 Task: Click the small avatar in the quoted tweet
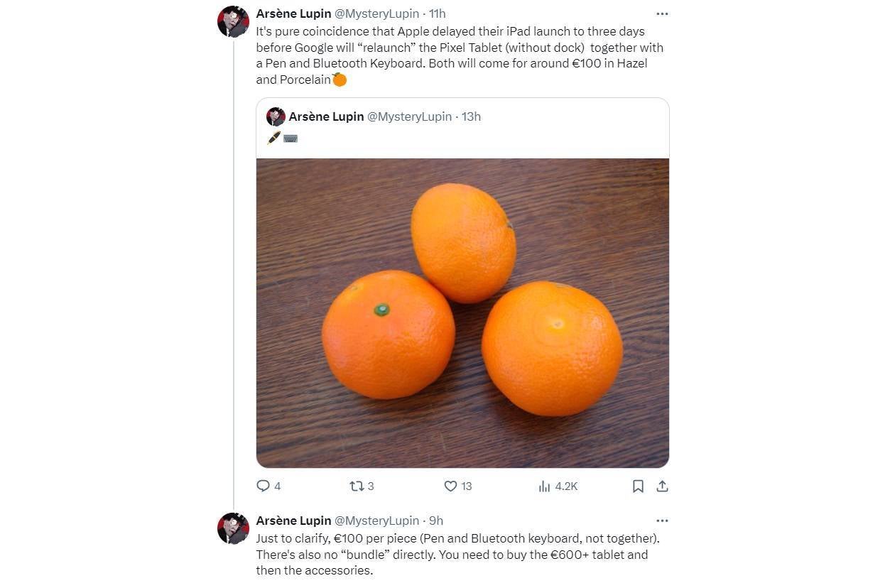(x=276, y=116)
